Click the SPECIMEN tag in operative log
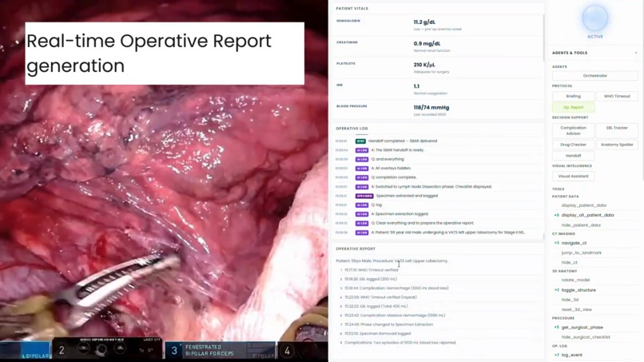Screen dimensions: 644x362 [x=364, y=196]
